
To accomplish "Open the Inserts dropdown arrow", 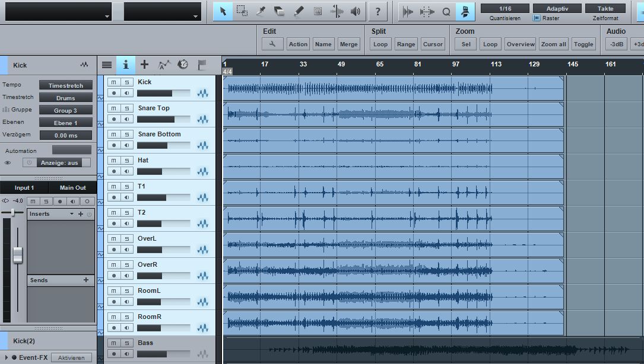I will tap(71, 214).
